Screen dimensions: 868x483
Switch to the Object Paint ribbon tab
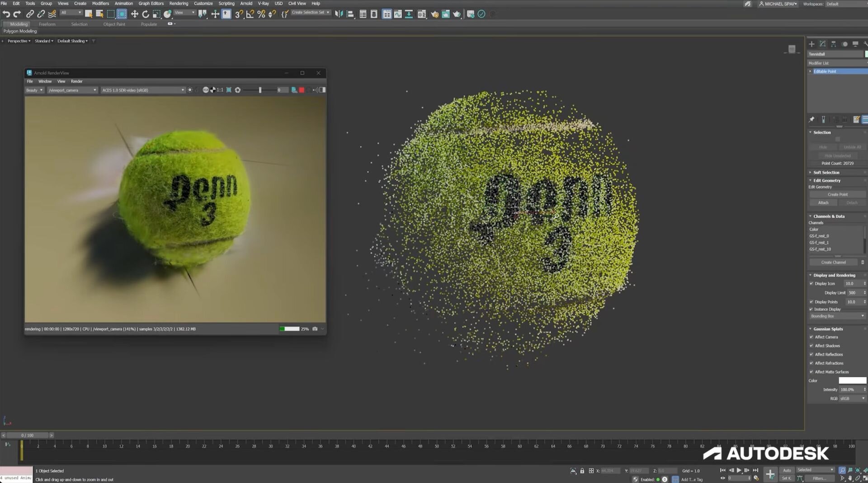(x=114, y=24)
